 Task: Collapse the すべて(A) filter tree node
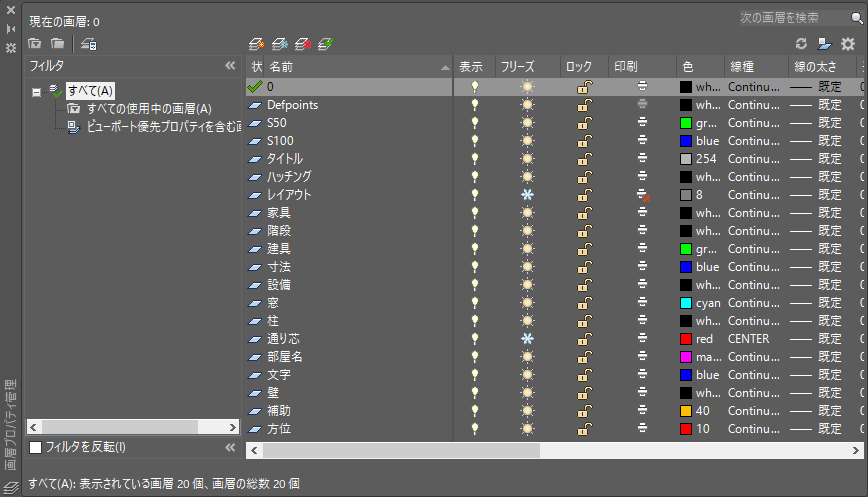[x=37, y=92]
